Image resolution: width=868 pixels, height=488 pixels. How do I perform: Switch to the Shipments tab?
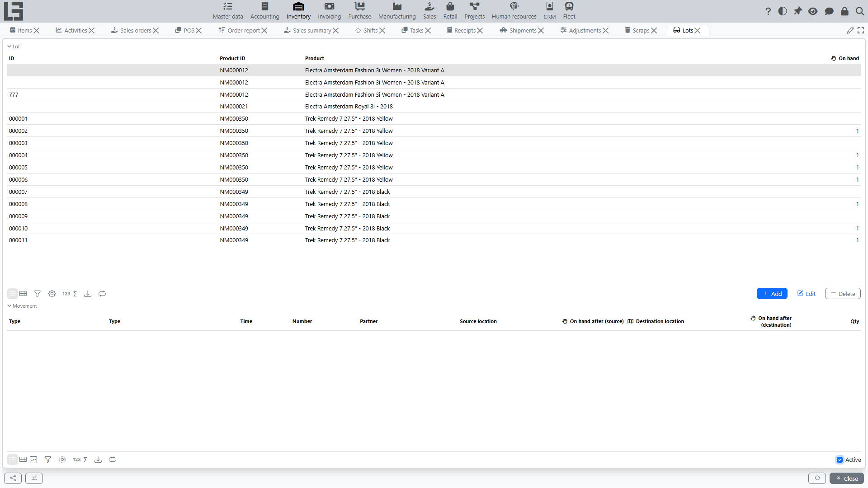(518, 30)
